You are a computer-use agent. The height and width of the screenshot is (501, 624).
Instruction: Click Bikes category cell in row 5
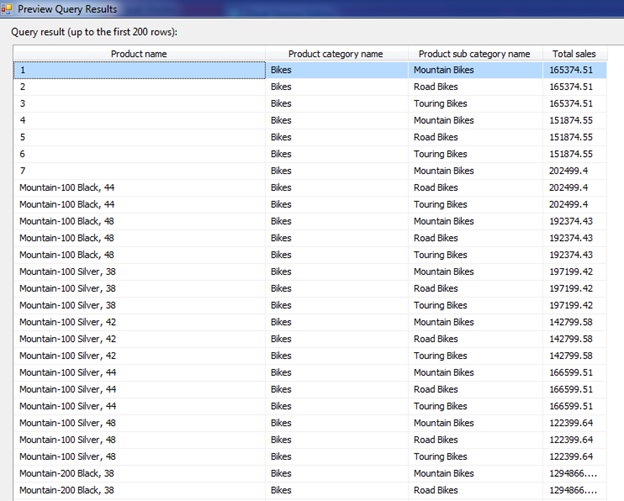pos(337,137)
